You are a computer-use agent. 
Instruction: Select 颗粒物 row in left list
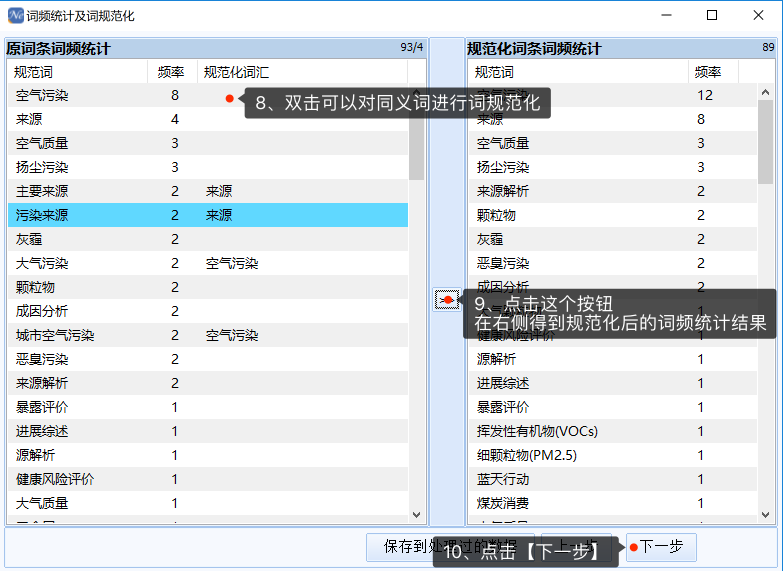pyautogui.click(x=208, y=287)
